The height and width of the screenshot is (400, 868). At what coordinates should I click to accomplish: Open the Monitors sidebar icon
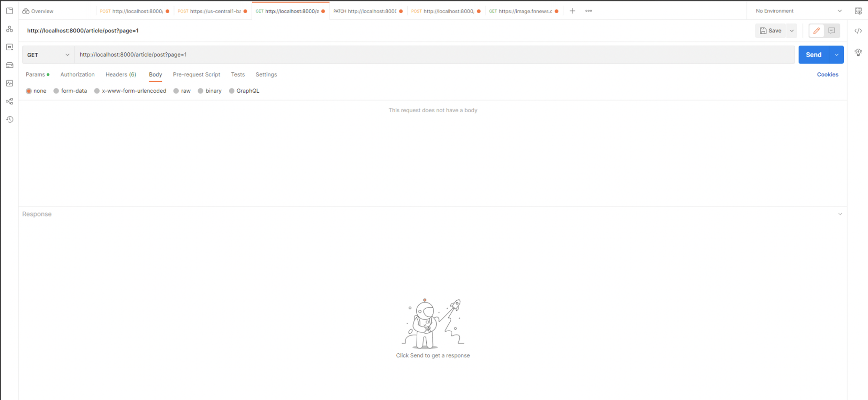[9, 83]
